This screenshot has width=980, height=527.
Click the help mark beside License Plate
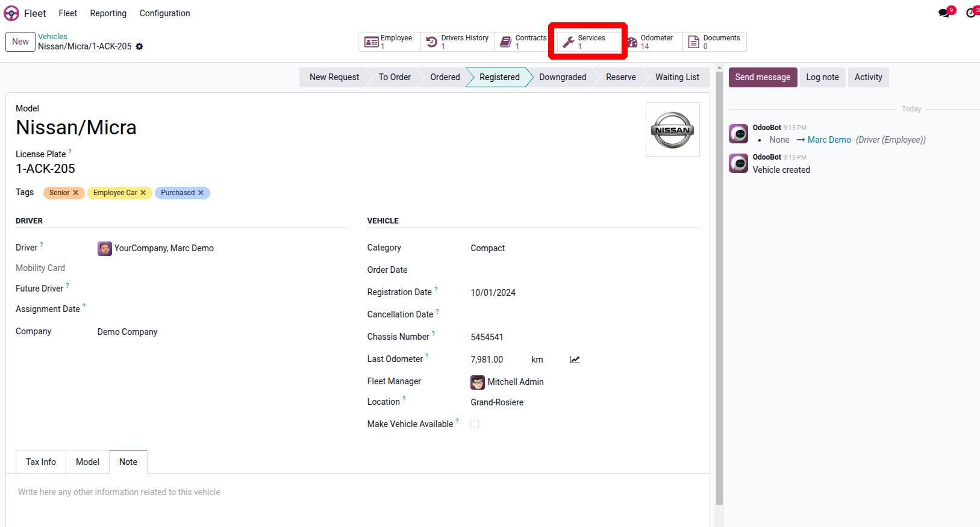click(70, 152)
